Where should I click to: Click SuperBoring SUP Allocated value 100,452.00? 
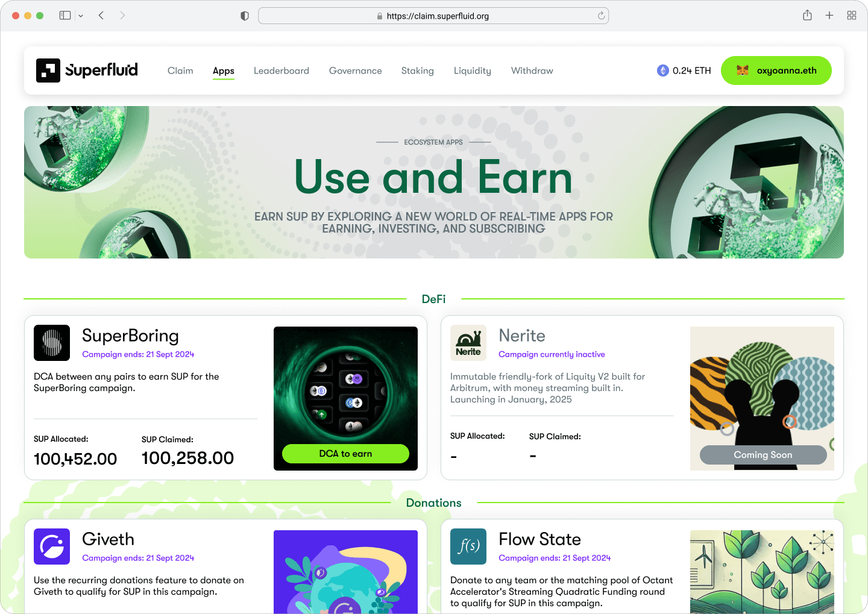[x=75, y=459]
